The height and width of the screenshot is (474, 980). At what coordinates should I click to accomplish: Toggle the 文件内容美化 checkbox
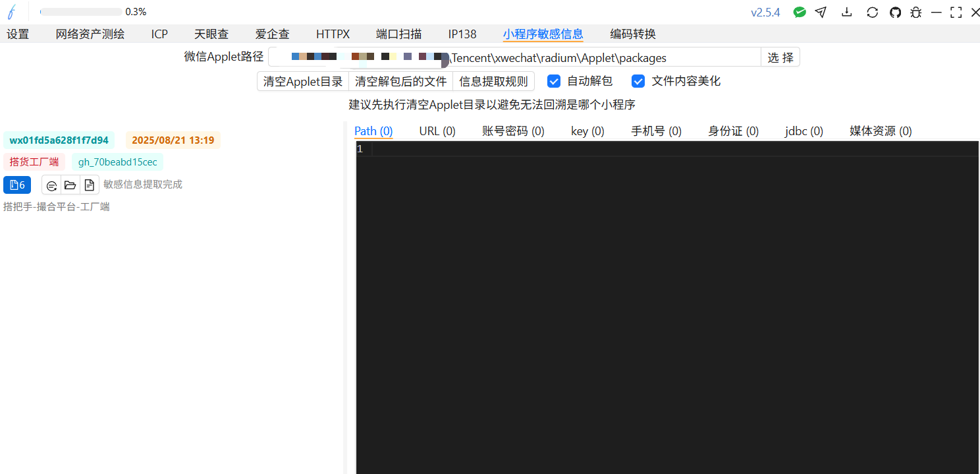638,81
